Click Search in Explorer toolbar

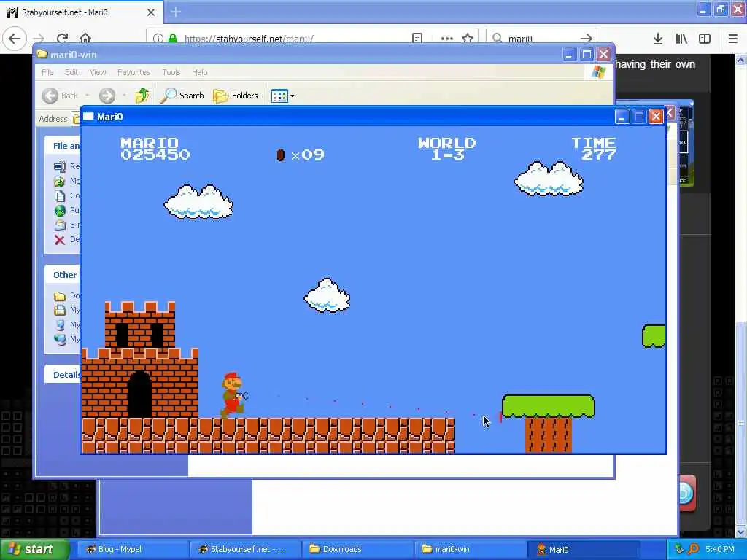182,96
